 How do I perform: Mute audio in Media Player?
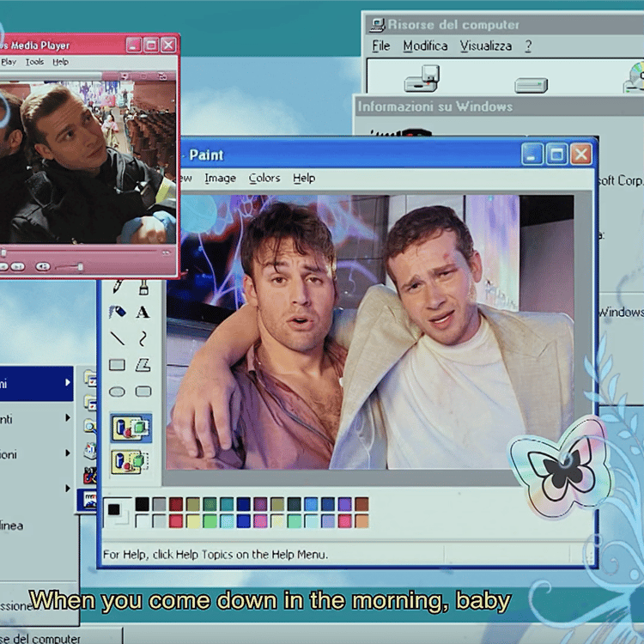point(42,267)
